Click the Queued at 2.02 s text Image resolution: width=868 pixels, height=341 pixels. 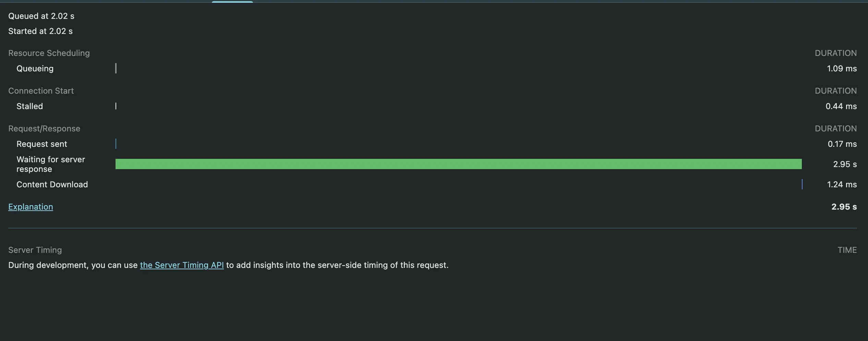41,16
